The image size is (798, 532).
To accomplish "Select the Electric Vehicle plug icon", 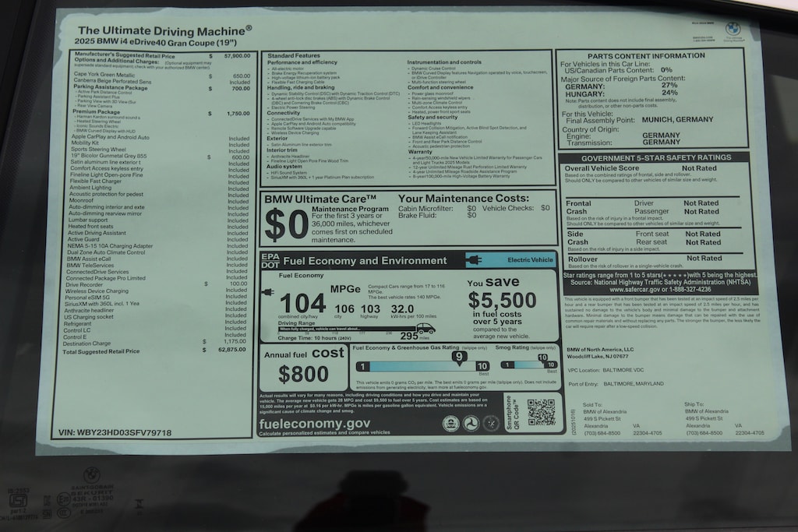I will coord(474,259).
